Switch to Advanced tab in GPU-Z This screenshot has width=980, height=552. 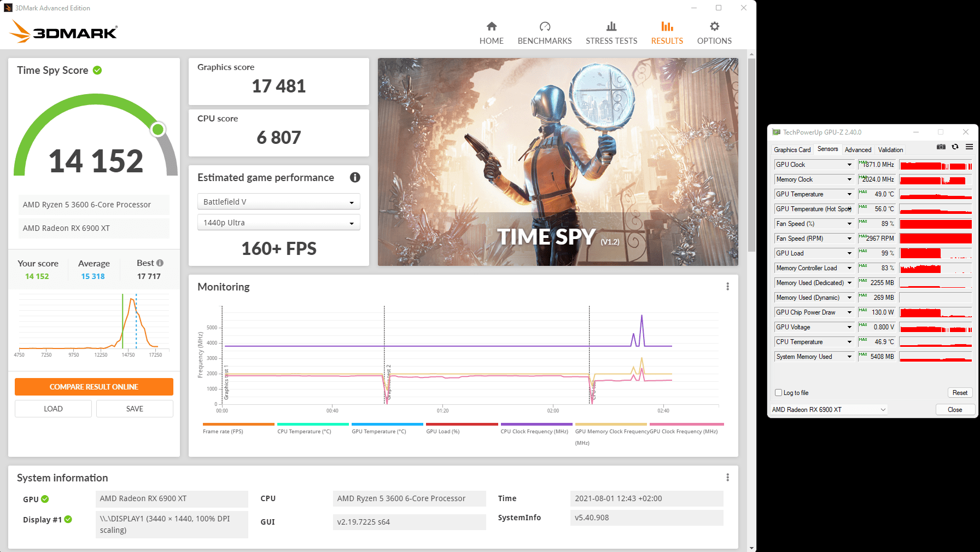857,150
